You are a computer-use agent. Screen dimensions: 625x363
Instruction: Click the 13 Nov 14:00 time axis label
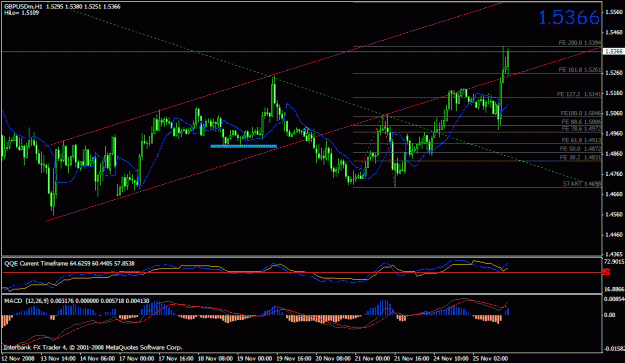(x=58, y=358)
